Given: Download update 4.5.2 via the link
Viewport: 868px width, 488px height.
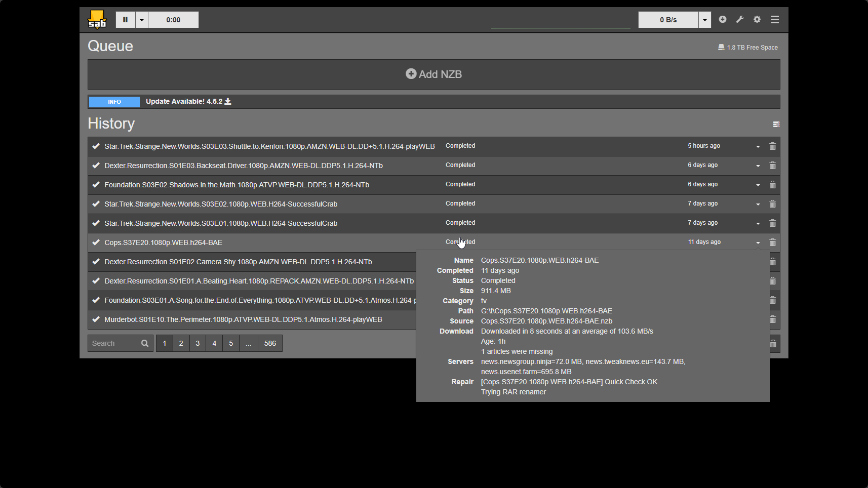Looking at the screenshot, I should 188,101.
